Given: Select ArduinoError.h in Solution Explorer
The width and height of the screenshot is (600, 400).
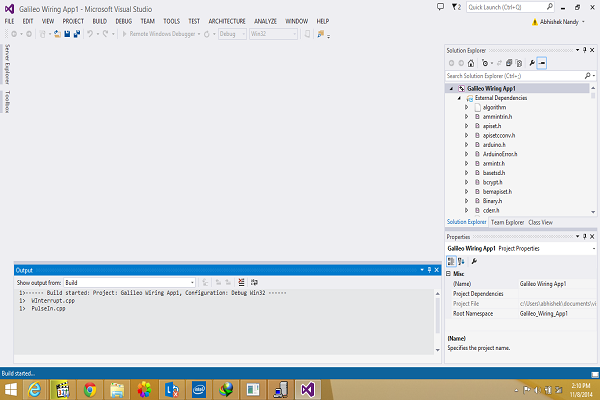Looking at the screenshot, I should coord(500,154).
